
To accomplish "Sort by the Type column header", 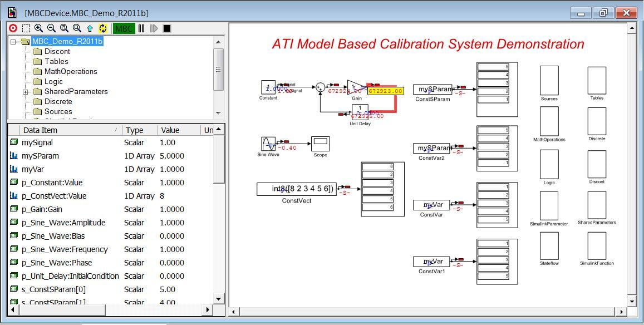I will (x=140, y=130).
